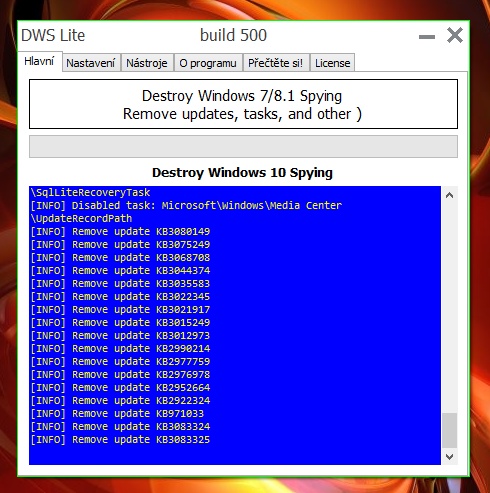Click the DWS Lite title text
Viewport: 490px width, 493px height.
[x=53, y=35]
